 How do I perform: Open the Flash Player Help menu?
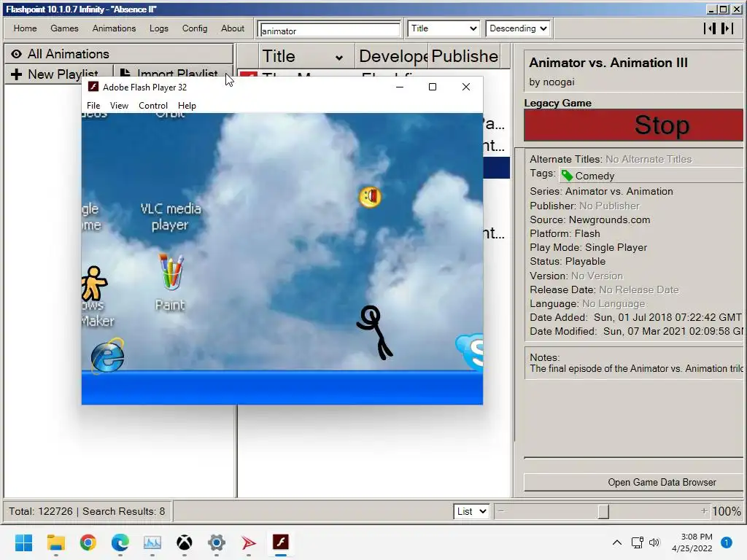187,106
